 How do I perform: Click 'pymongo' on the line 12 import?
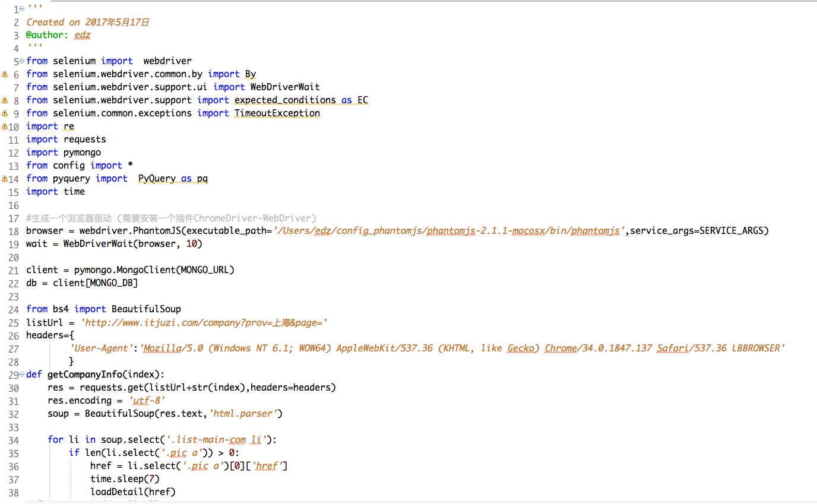point(82,153)
